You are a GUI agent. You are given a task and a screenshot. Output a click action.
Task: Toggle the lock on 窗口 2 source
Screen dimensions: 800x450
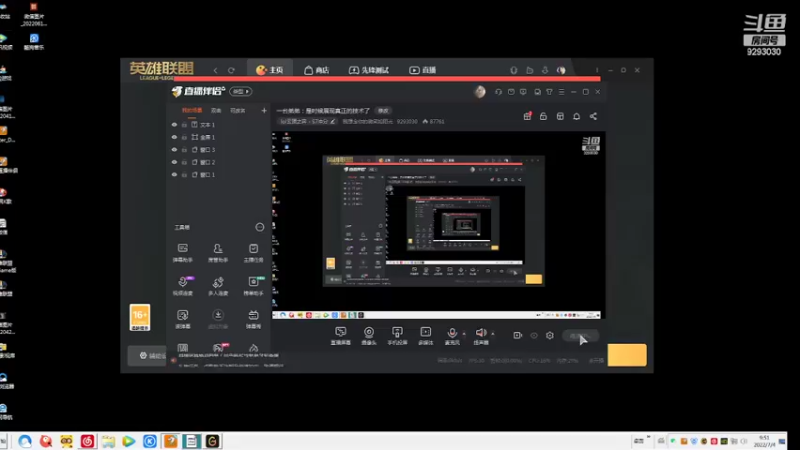[x=184, y=162]
